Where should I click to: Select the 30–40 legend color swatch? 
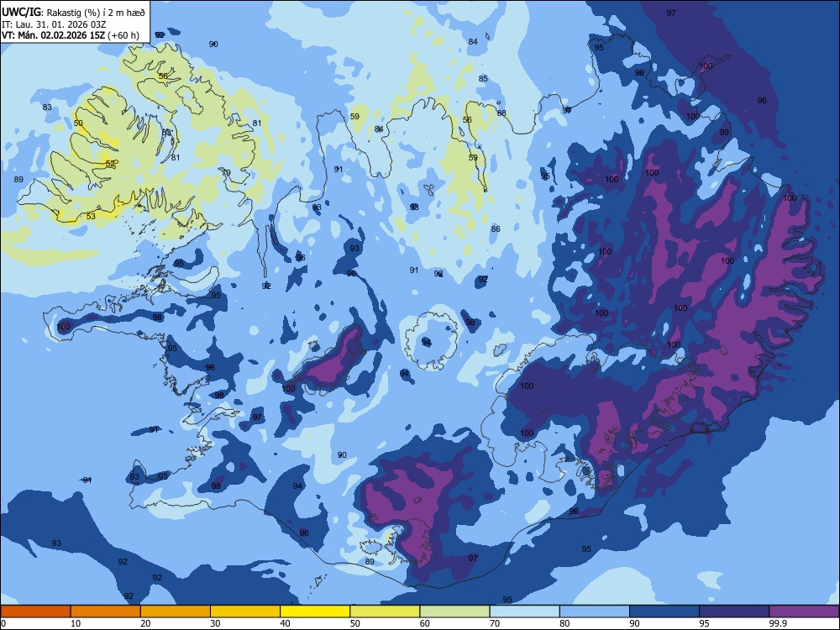245,612
